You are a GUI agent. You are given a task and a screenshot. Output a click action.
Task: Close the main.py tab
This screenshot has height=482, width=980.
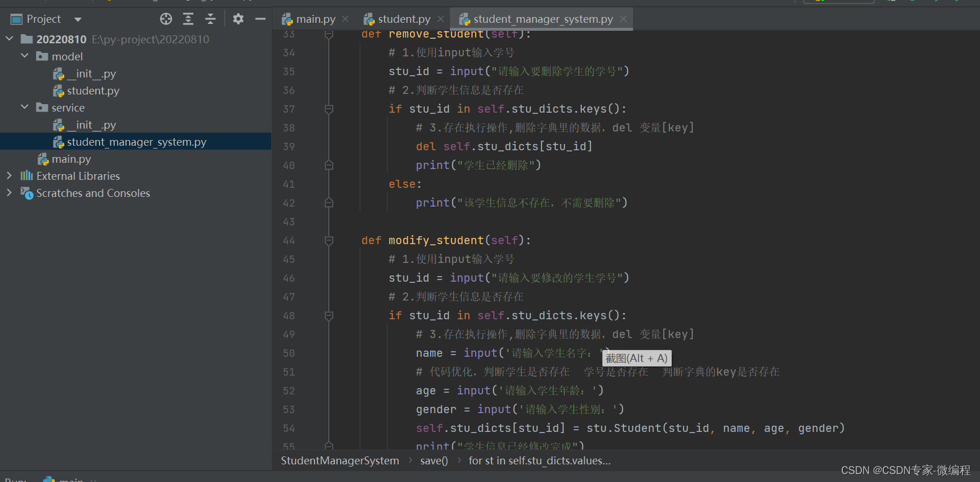(x=345, y=19)
